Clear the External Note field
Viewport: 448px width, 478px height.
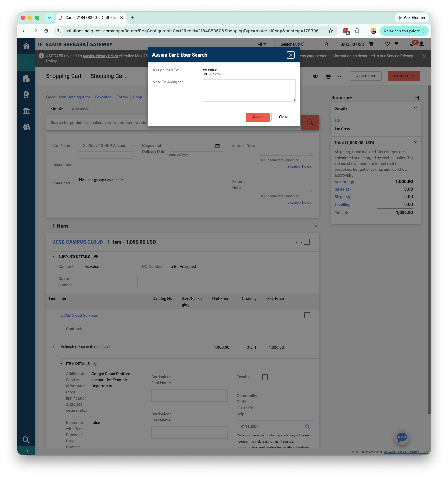click(309, 203)
